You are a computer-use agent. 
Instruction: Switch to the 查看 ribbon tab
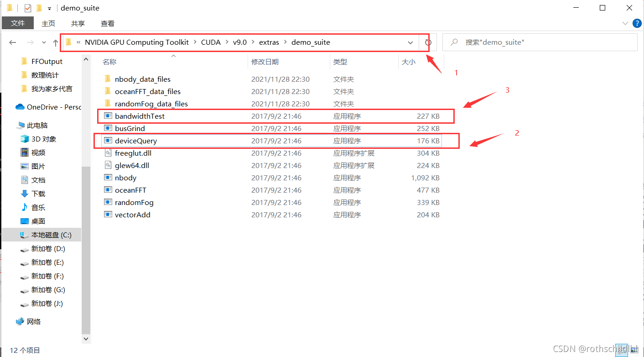coord(108,23)
